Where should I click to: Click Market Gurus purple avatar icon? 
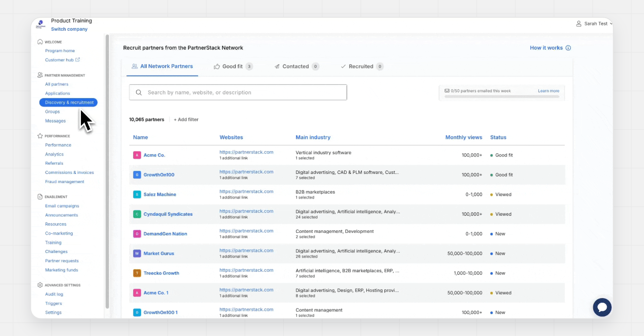tap(137, 253)
